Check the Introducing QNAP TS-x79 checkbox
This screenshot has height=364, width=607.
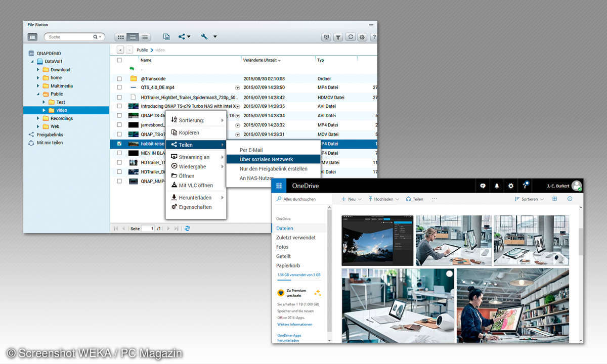pos(119,106)
